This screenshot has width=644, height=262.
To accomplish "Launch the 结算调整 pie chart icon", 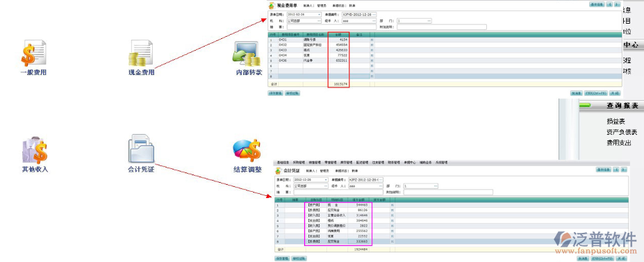I will pos(247,151).
